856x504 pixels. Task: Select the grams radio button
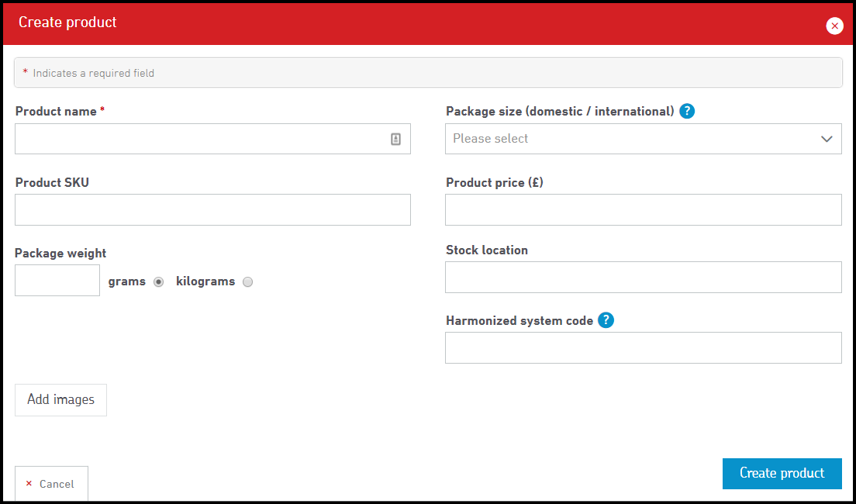159,282
